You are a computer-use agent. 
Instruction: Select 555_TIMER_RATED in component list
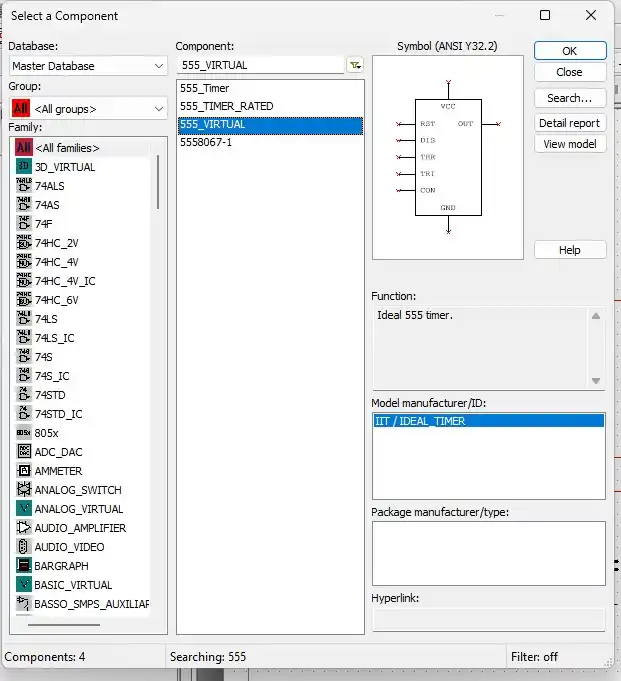point(270,106)
